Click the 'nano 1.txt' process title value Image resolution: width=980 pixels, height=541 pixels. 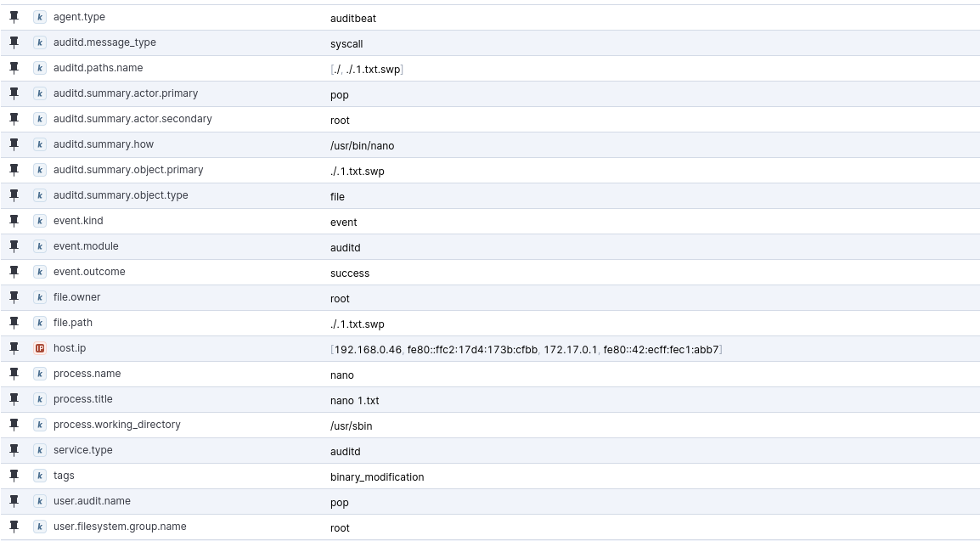click(354, 401)
